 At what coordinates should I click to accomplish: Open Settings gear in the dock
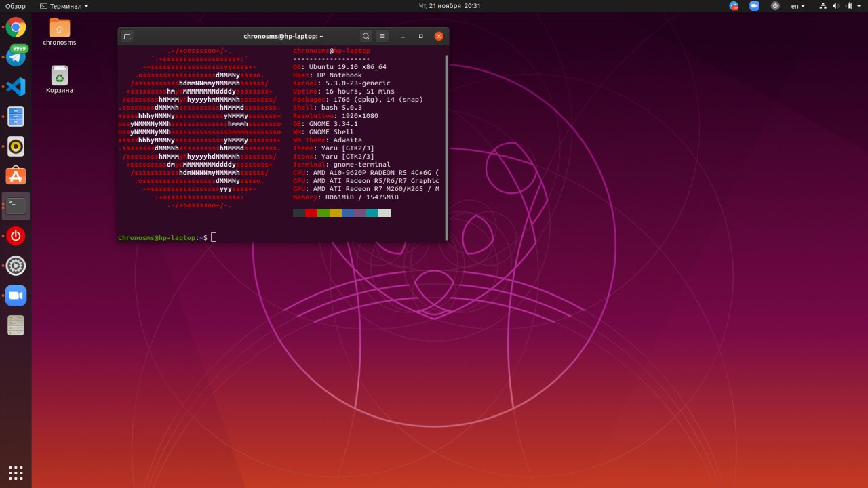click(x=16, y=266)
